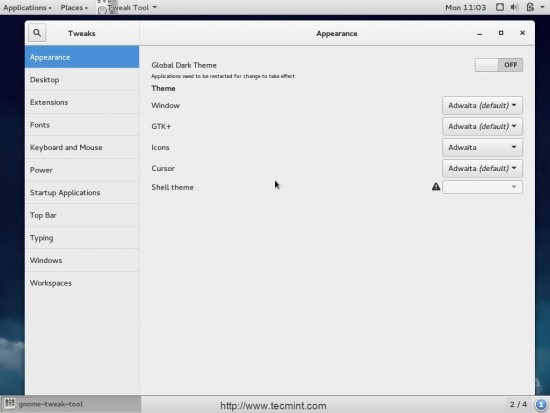Click the 2 / 4 workspace switcher
550x413 pixels.
pyautogui.click(x=518, y=404)
